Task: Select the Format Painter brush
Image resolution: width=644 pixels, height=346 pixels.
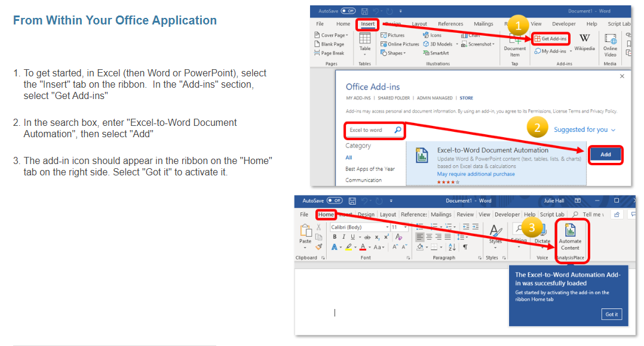Action: [x=319, y=247]
